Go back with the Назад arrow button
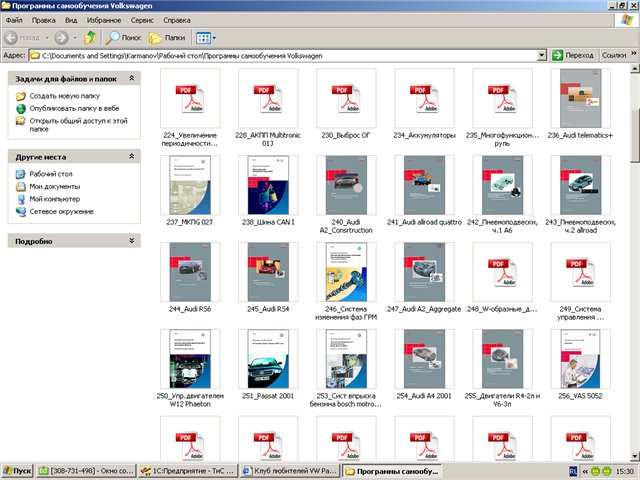This screenshot has width=640, height=480. click(x=22, y=38)
